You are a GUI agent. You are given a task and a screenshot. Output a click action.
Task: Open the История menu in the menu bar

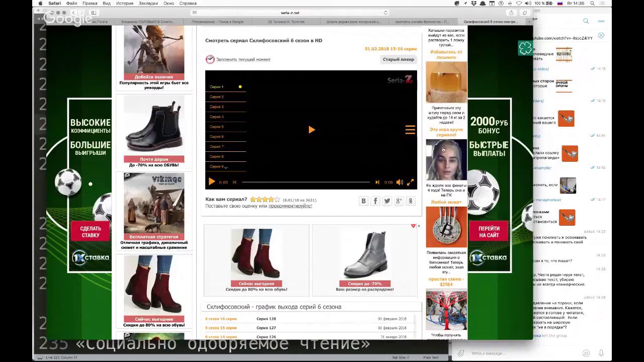[x=125, y=3]
